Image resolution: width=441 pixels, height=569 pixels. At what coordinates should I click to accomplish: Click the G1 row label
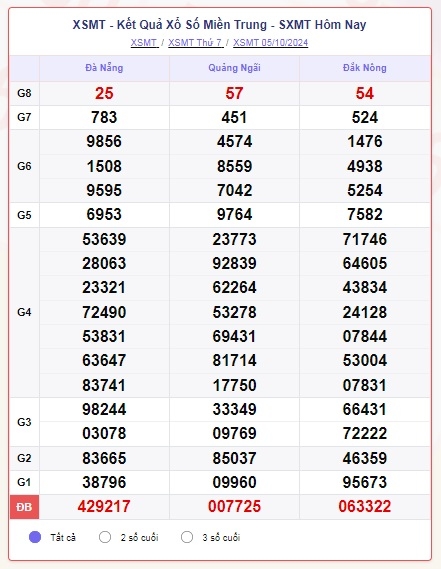click(24, 482)
